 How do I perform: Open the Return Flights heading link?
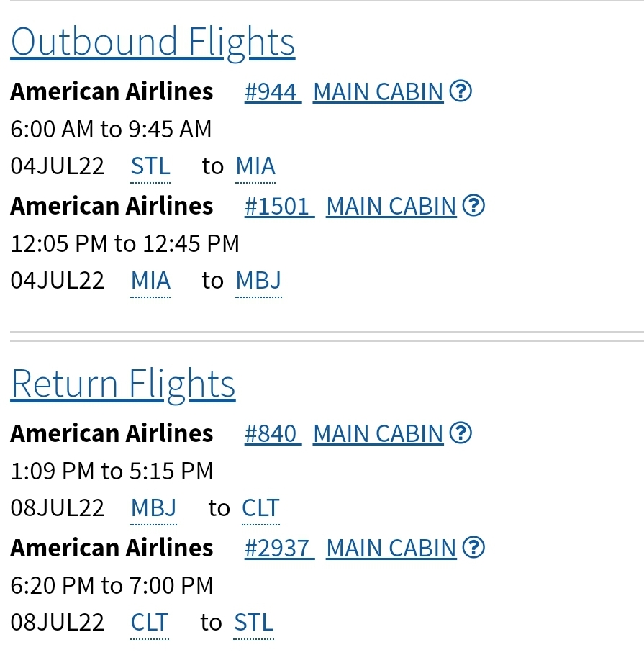(123, 384)
